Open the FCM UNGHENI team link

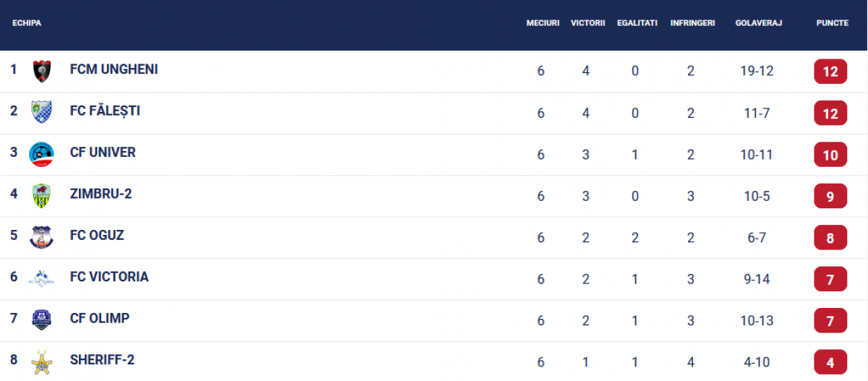pos(114,69)
